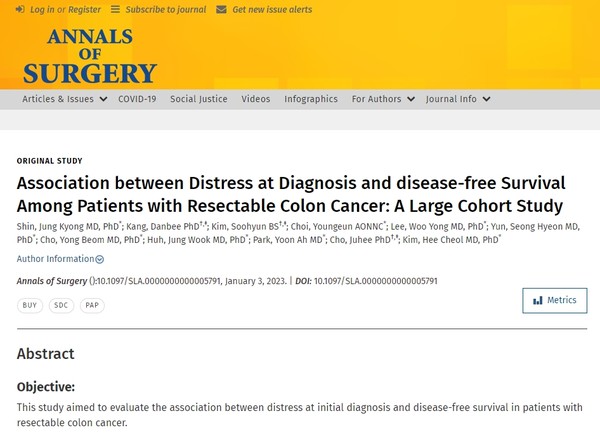Click Get new issue alerts link
This screenshot has height=437, width=600.
point(272,10)
